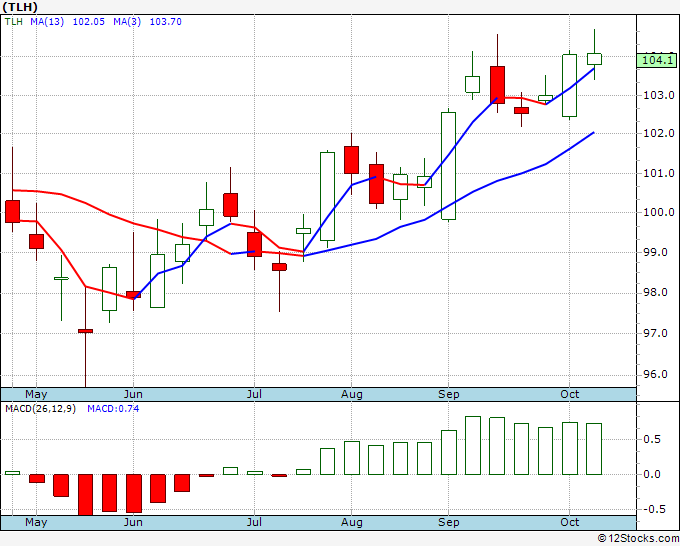Viewport: 680px width, 546px height.
Task: Click Aug on the MACD panel axis
Action: [x=351, y=522]
